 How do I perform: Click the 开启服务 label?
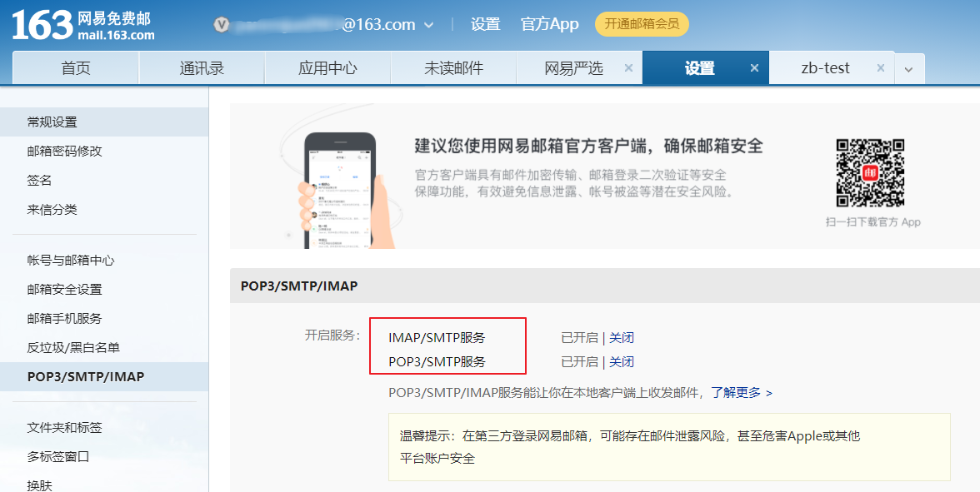(x=332, y=335)
